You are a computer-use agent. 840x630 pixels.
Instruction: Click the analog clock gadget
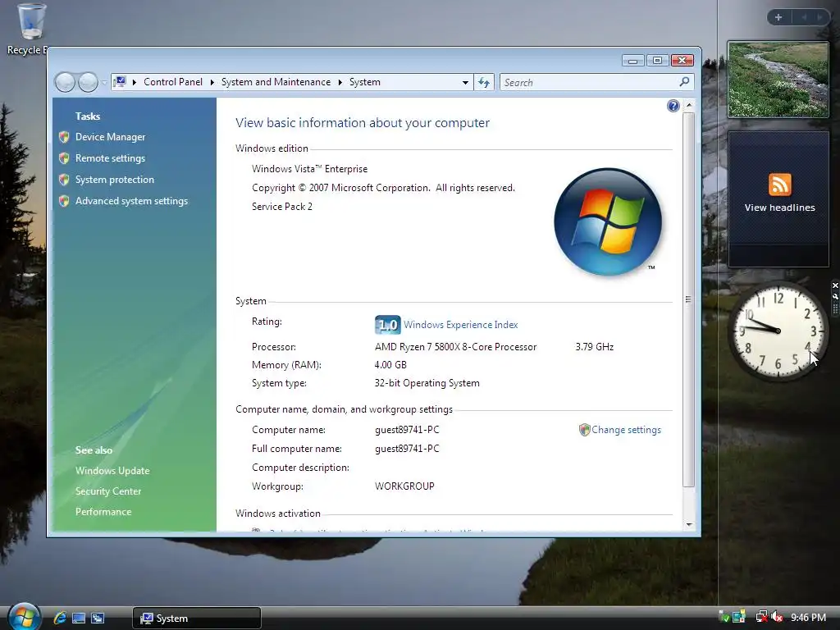[778, 331]
